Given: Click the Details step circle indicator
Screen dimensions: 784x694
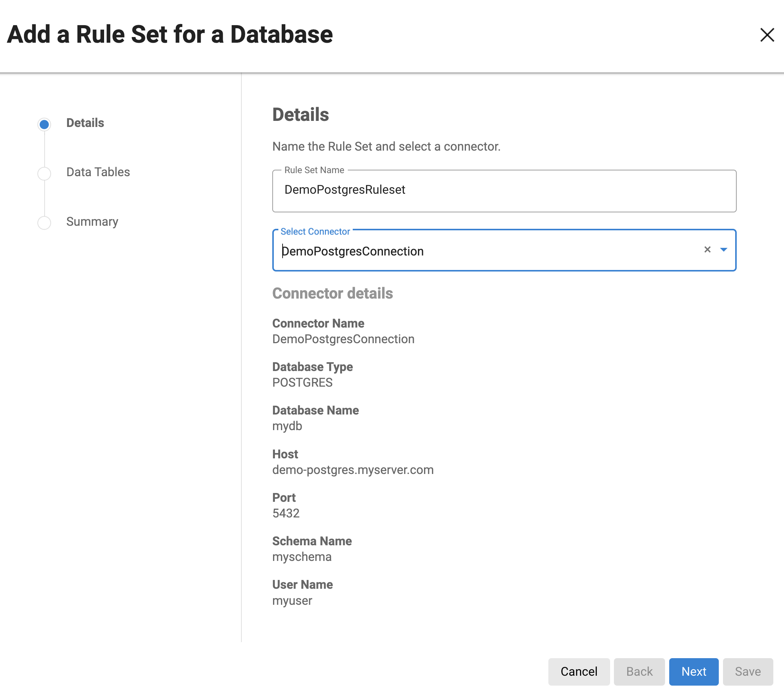Looking at the screenshot, I should click(x=45, y=124).
